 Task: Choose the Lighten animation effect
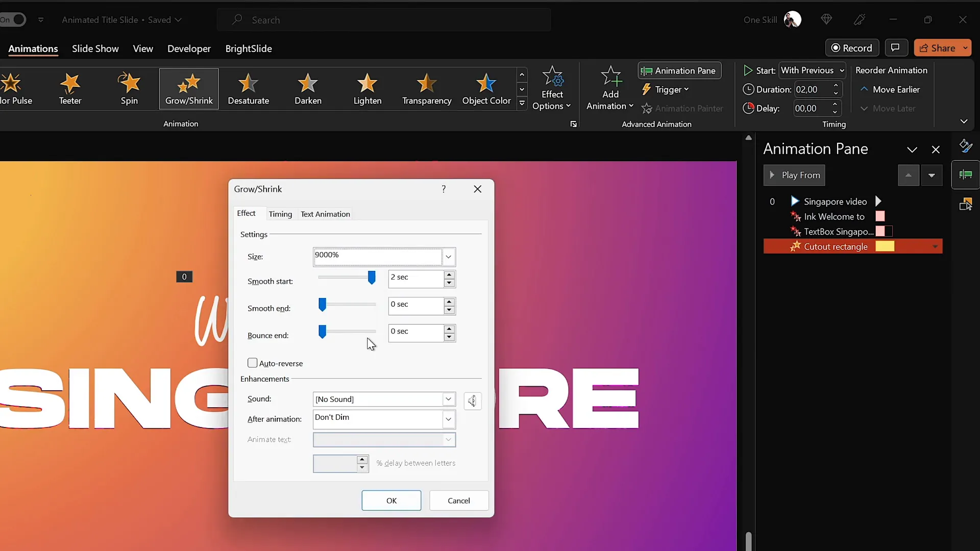(x=367, y=88)
